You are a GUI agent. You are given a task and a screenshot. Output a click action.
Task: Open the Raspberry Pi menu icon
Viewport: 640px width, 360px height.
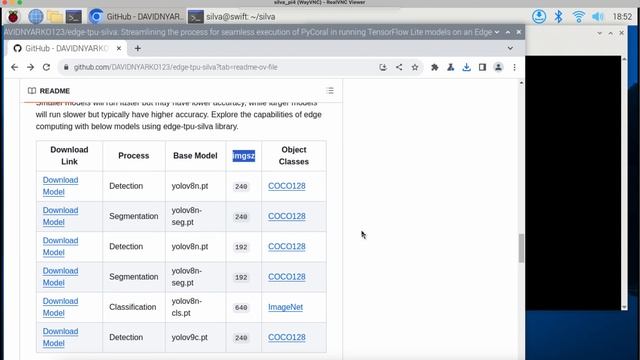pyautogui.click(x=13, y=17)
